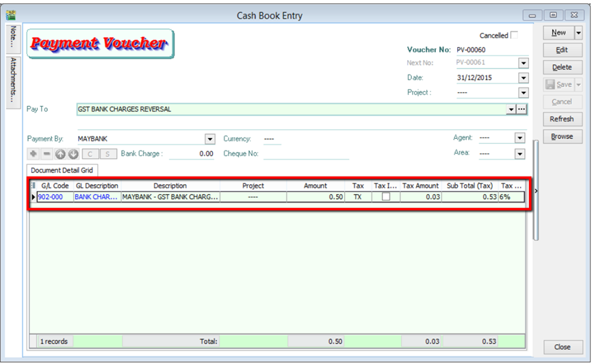Click the Cheque No input field

[305, 154]
